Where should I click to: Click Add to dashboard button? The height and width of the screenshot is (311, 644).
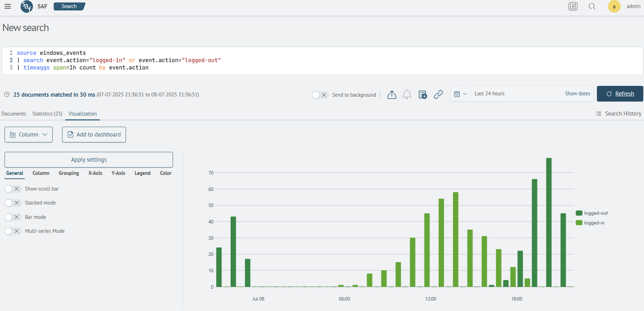point(94,134)
